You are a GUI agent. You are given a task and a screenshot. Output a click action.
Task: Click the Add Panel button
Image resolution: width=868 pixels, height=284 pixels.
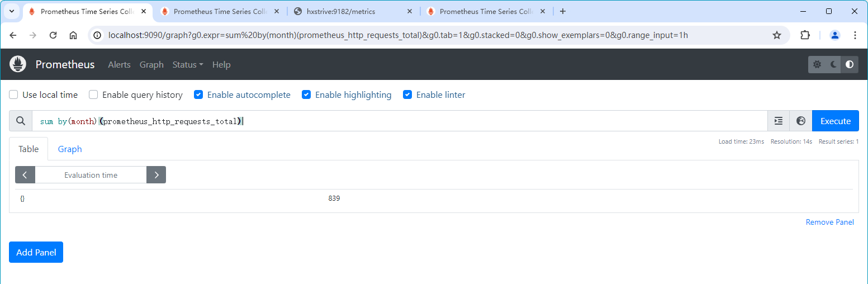(x=36, y=252)
